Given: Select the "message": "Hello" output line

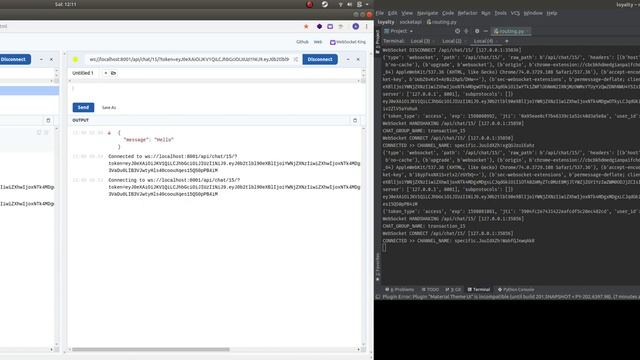Looking at the screenshot, I should pos(149,140).
